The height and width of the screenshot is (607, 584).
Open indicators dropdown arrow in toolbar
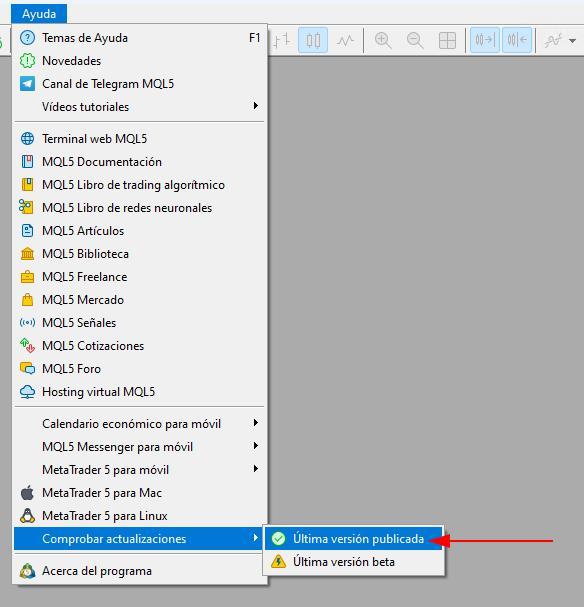(x=572, y=40)
